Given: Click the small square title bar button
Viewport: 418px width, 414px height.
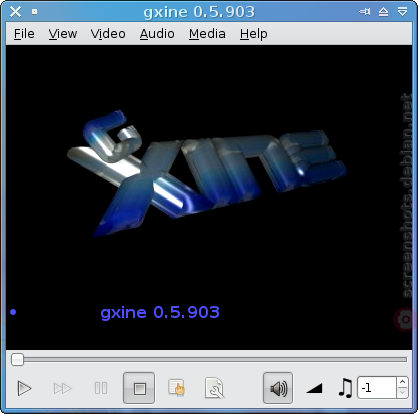Looking at the screenshot, I should [x=34, y=12].
